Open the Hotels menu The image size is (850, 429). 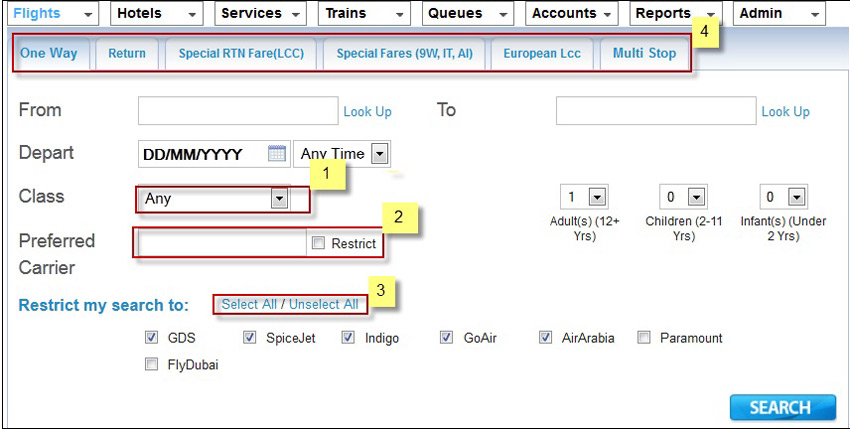coord(155,14)
